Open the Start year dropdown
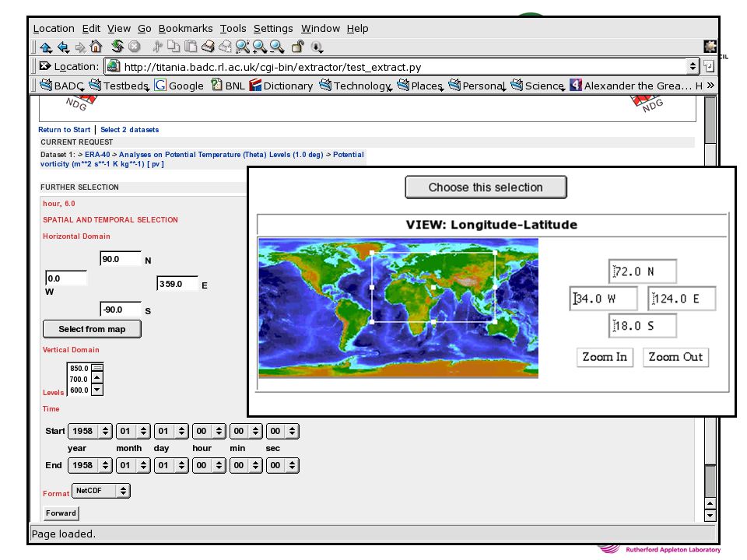The height and width of the screenshot is (560, 747). point(90,431)
